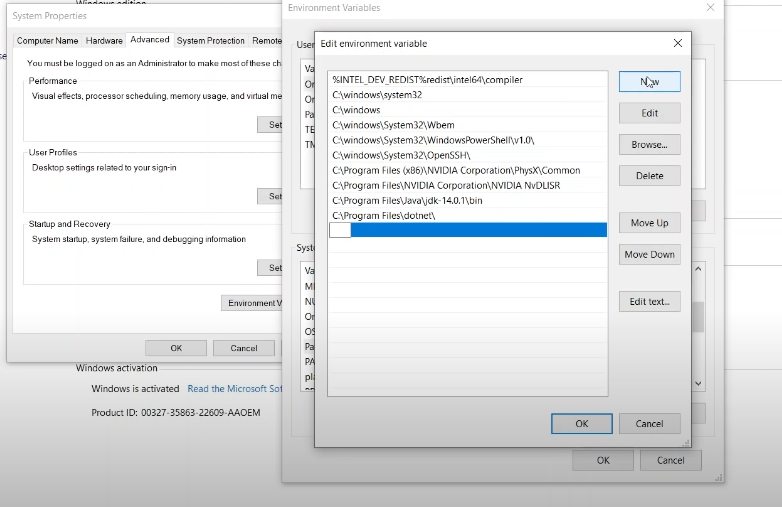Click Cancel in System Properties window
The width and height of the screenshot is (782, 507).
point(244,348)
